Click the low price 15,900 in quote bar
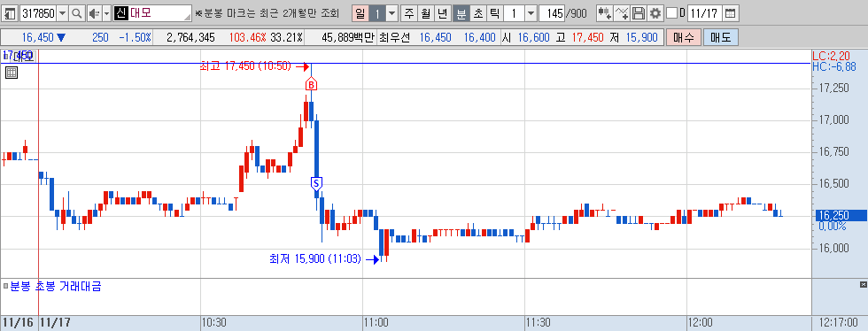This screenshot has width=868, height=331. pos(641,38)
